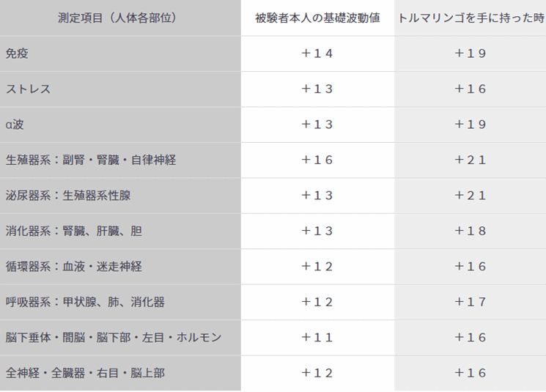
Task: Click the +14 base value for 免疫
Action: tap(317, 53)
